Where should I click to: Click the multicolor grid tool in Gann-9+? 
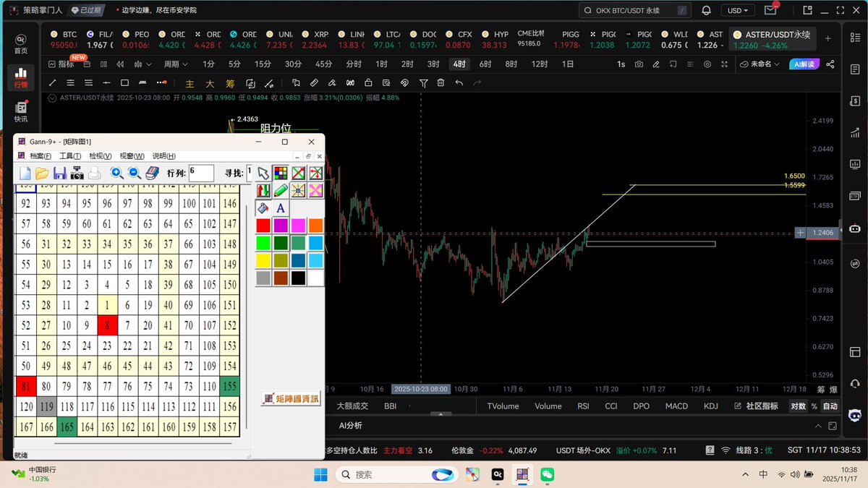point(281,173)
